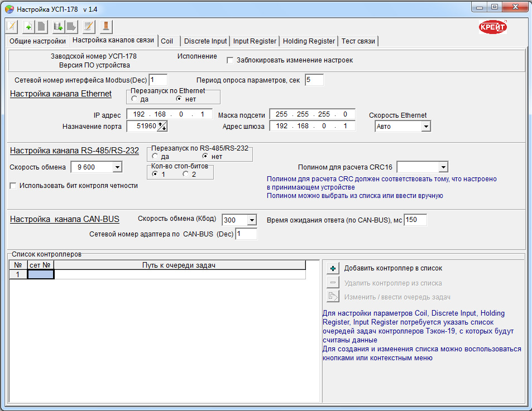532x411 pixels.
Task: Add a controller with the plus icon
Action: [333, 268]
